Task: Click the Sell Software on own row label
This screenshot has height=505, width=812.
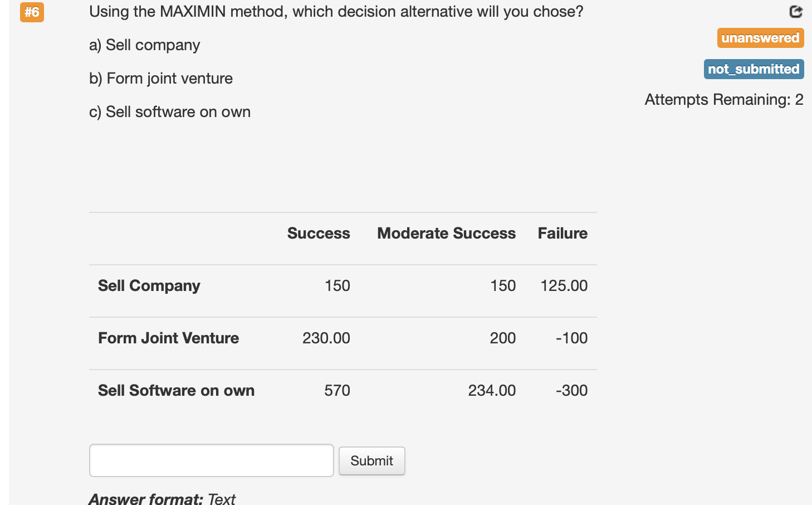Action: (x=176, y=390)
